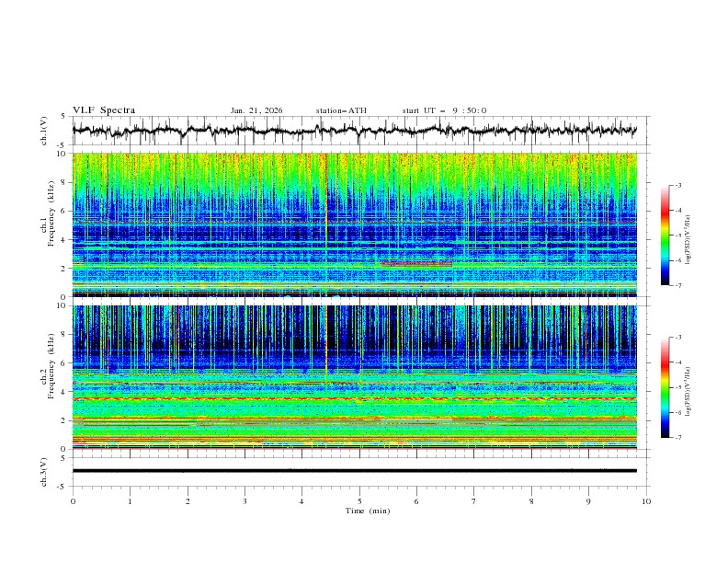
Task: Click time axis tick label "2"
Action: [x=188, y=501]
